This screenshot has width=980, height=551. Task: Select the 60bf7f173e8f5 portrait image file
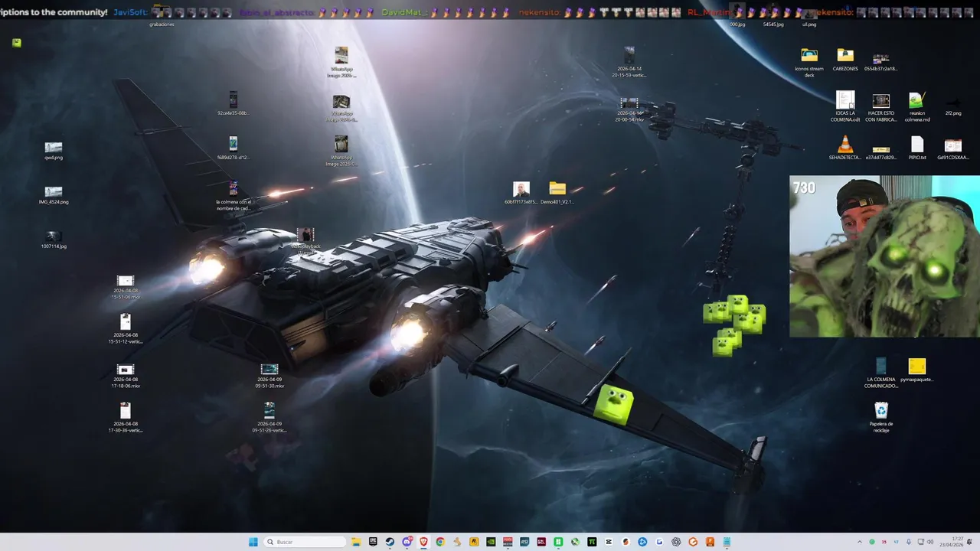tap(521, 192)
